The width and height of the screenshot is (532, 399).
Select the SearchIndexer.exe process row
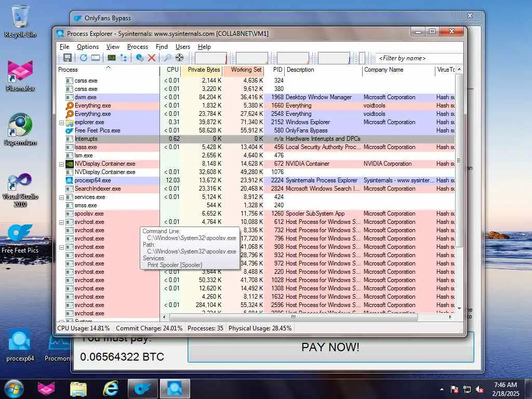[256, 189]
